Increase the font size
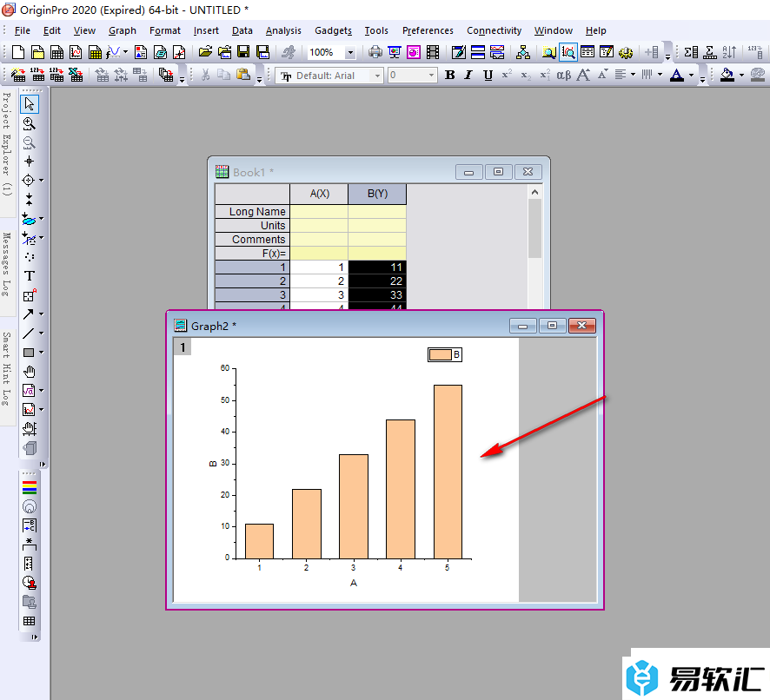 pyautogui.click(x=583, y=75)
